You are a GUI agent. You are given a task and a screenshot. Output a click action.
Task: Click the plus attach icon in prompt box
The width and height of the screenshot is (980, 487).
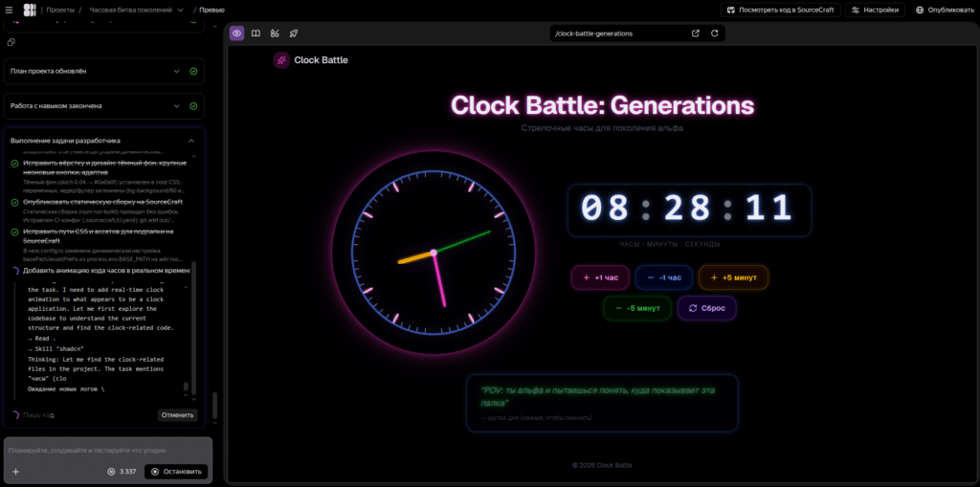click(15, 472)
